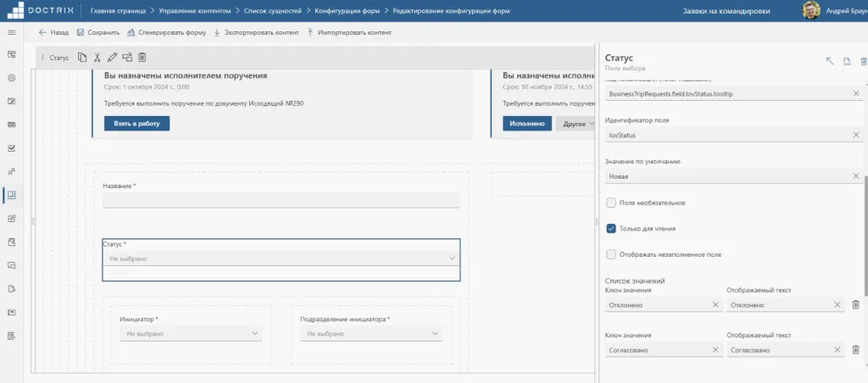
Task: Click the bottom sidebar report icon
Action: (x=11, y=336)
